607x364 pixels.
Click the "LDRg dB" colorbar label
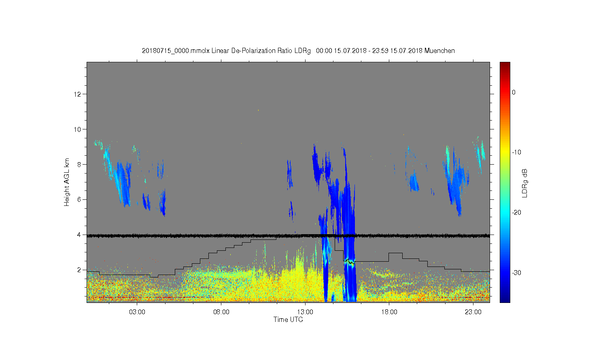(x=525, y=183)
